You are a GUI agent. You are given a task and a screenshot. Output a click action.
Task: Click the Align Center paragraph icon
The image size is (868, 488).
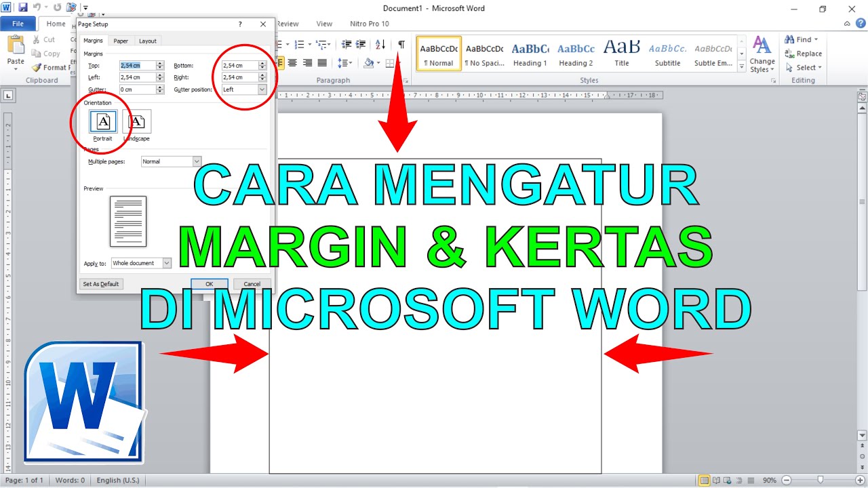292,63
